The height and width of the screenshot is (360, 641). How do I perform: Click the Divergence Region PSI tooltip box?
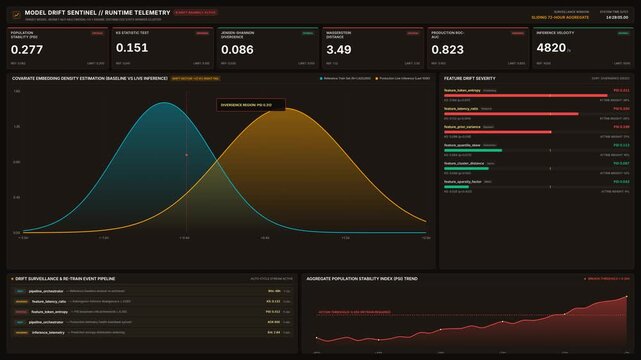[251, 105]
